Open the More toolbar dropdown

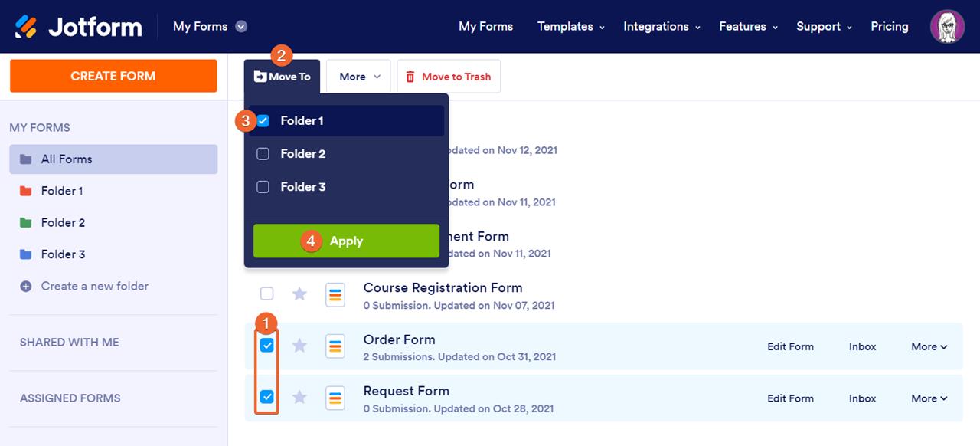(x=359, y=77)
